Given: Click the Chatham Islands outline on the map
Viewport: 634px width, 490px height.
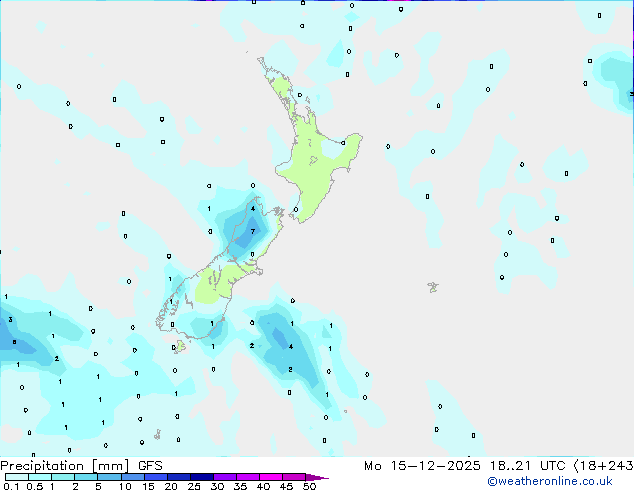Looking at the screenshot, I should point(433,287).
